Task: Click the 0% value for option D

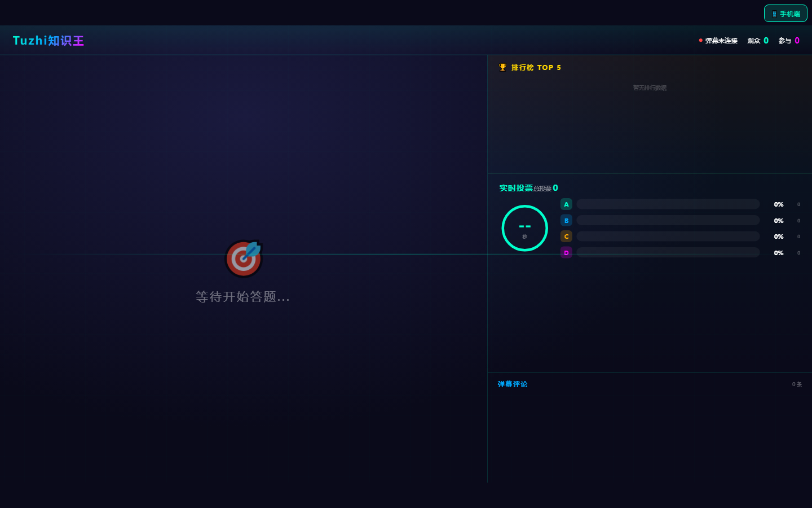Action: pyautogui.click(x=779, y=253)
